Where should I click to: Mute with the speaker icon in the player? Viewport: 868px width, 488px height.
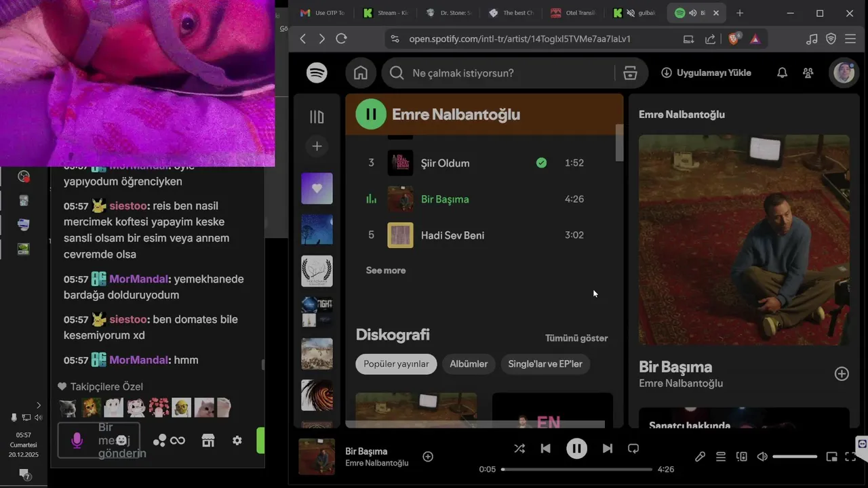762,457
